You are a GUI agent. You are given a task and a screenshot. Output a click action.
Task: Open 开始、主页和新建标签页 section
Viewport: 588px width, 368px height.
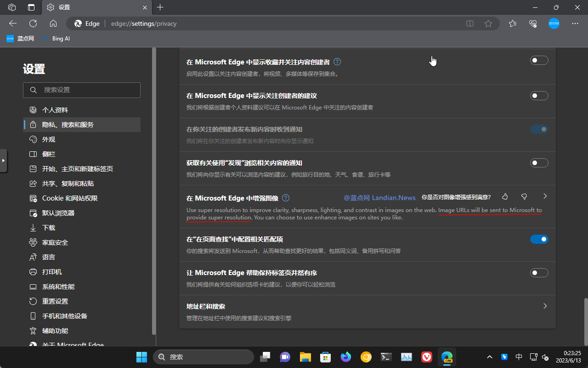[x=82, y=169]
